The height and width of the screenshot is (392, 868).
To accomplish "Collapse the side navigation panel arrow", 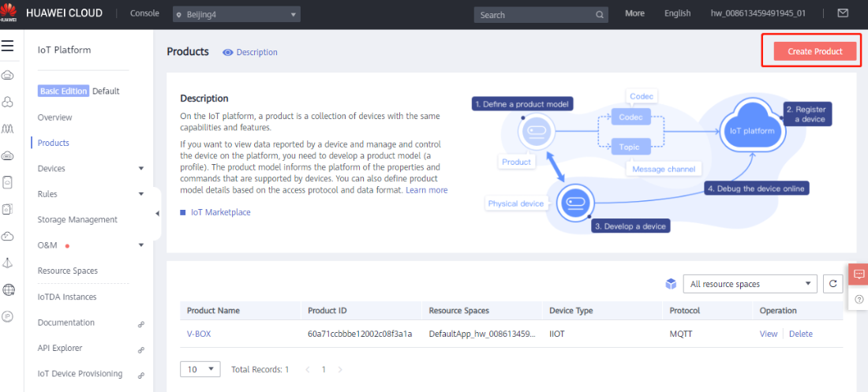I will click(x=157, y=214).
